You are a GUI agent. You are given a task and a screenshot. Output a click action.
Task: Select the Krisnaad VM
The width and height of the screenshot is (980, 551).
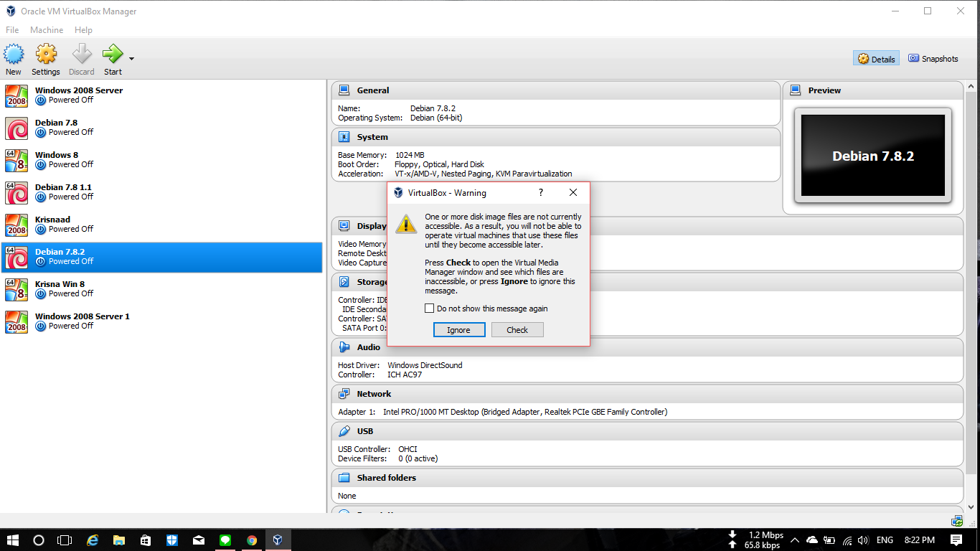163,225
